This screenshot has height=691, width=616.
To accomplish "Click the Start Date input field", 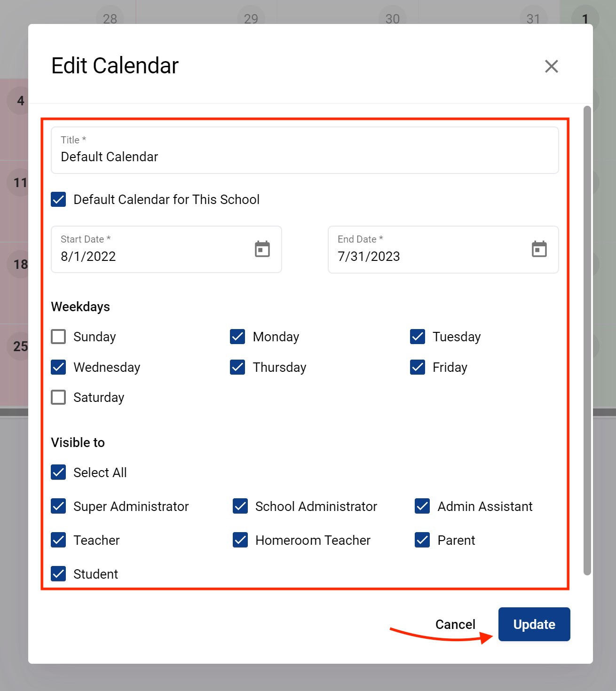I will point(150,256).
